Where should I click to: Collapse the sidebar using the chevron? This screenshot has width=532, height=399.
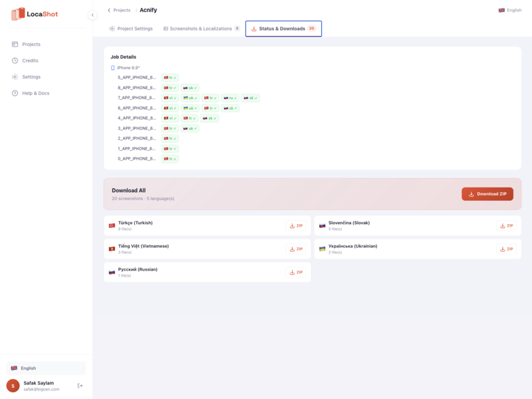(92, 14)
